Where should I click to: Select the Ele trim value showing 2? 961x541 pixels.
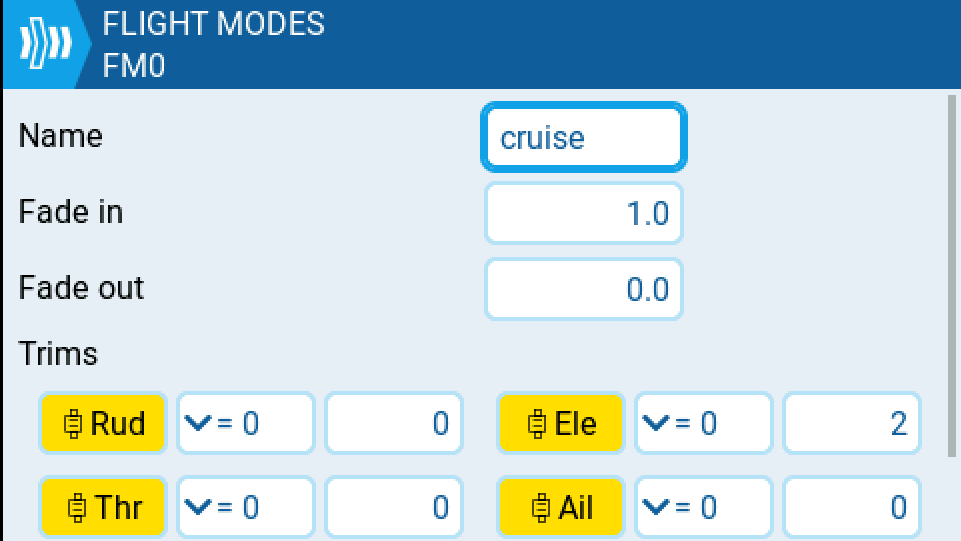[x=852, y=423]
